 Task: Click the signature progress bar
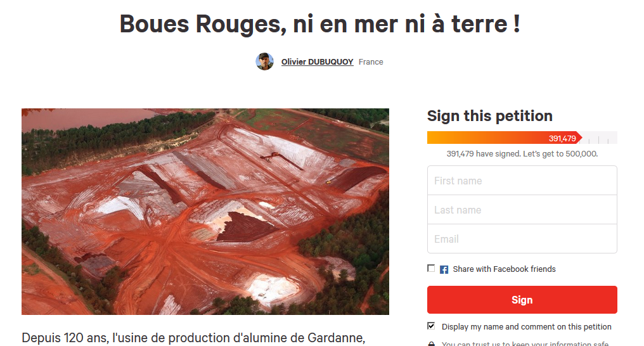[522, 138]
